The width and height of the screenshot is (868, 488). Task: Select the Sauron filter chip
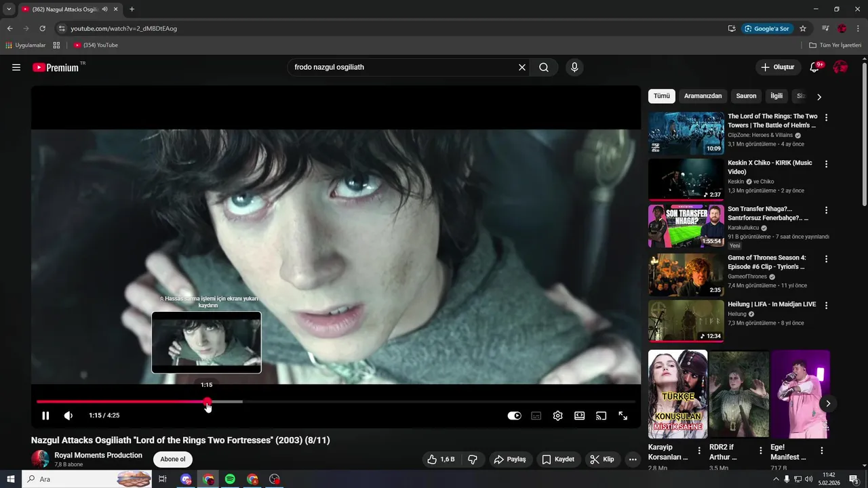coord(747,96)
